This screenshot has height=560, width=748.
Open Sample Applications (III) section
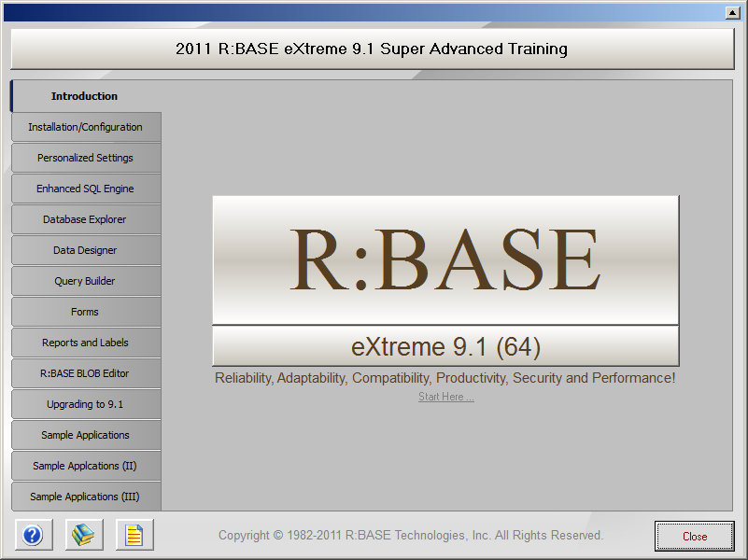[86, 497]
